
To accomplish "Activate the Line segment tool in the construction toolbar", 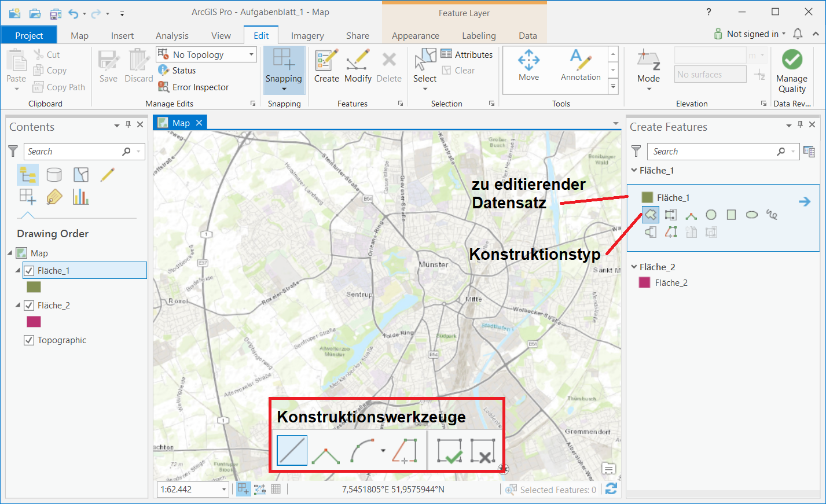I will (292, 451).
